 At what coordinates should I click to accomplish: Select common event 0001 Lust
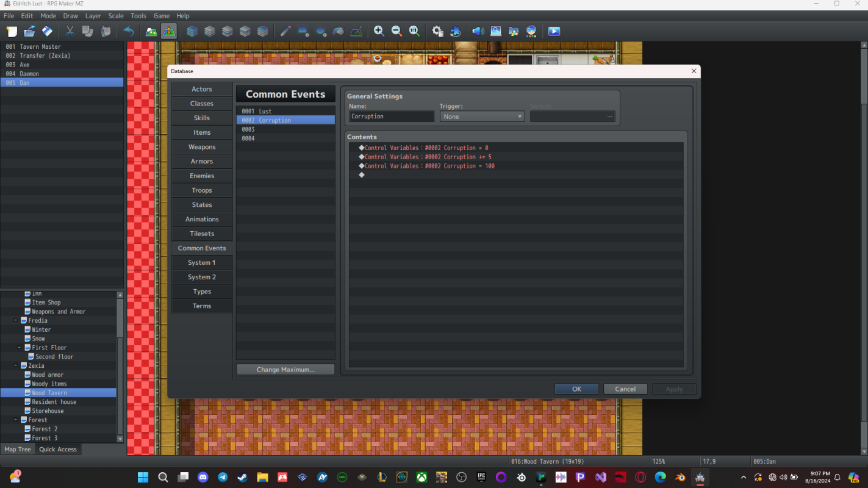pos(285,111)
